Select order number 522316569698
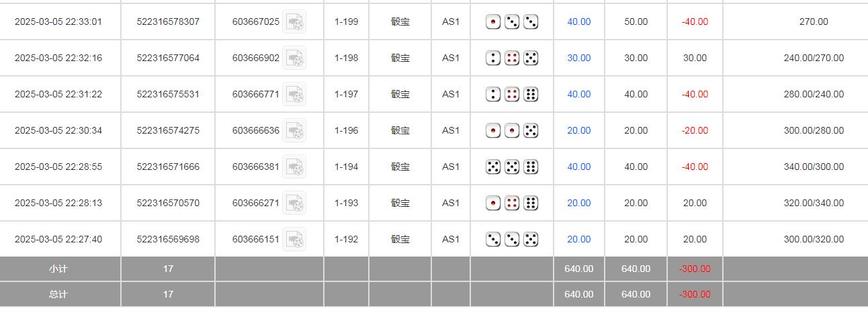Viewport: 868px width, 321px height. pyautogui.click(x=168, y=240)
